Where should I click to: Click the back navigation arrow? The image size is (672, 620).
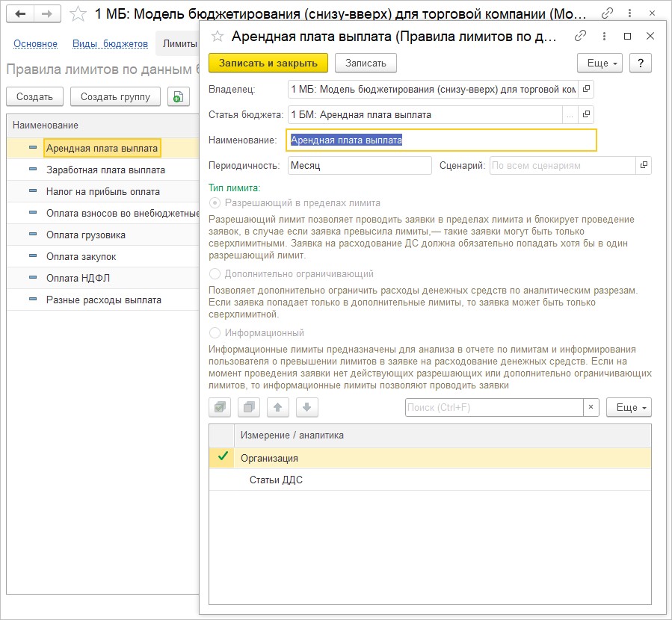pyautogui.click(x=22, y=13)
